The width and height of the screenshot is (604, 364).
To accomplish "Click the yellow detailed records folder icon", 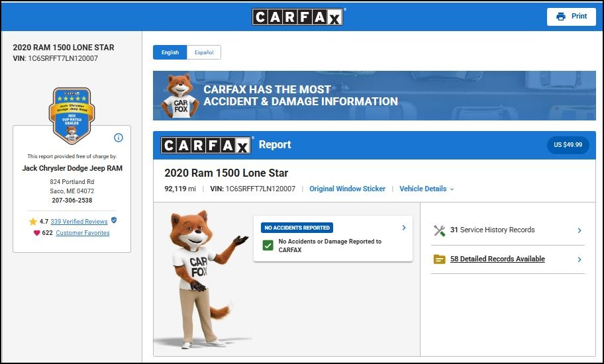I will 439,259.
